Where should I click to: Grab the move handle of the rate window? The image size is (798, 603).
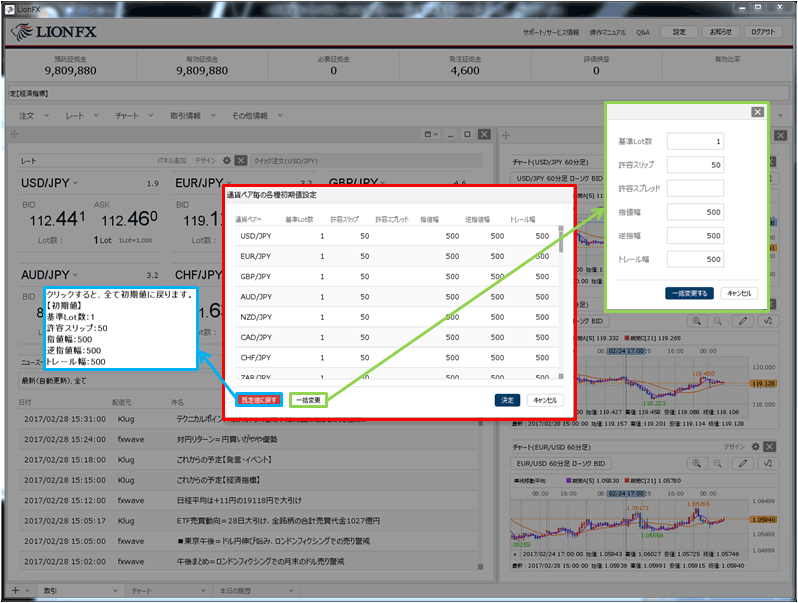(14, 134)
